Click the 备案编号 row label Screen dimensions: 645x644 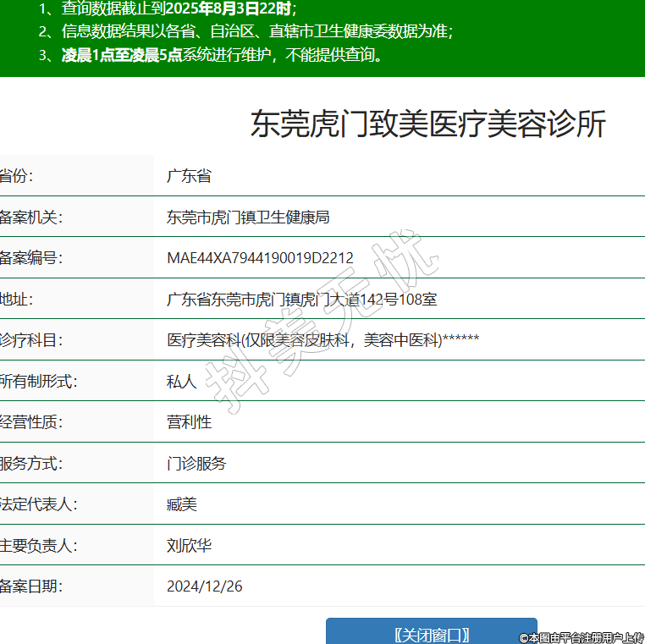pyautogui.click(x=30, y=258)
